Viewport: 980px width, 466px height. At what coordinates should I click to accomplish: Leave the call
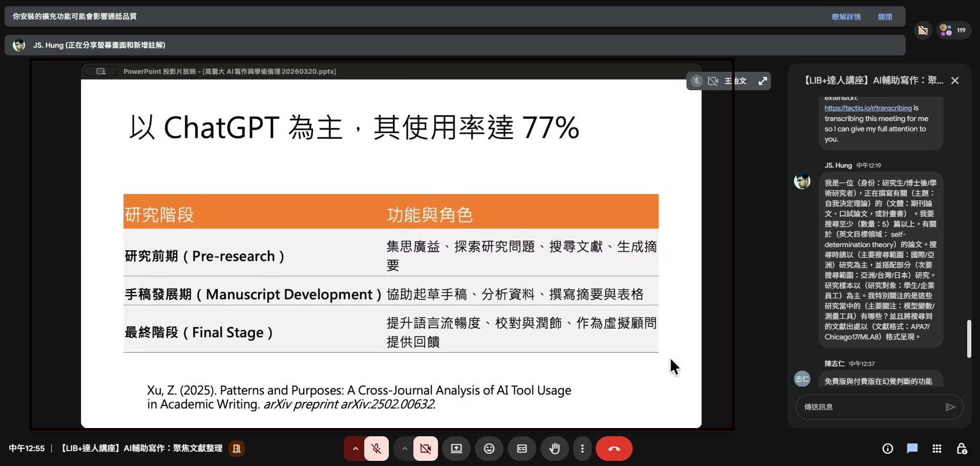point(614,449)
